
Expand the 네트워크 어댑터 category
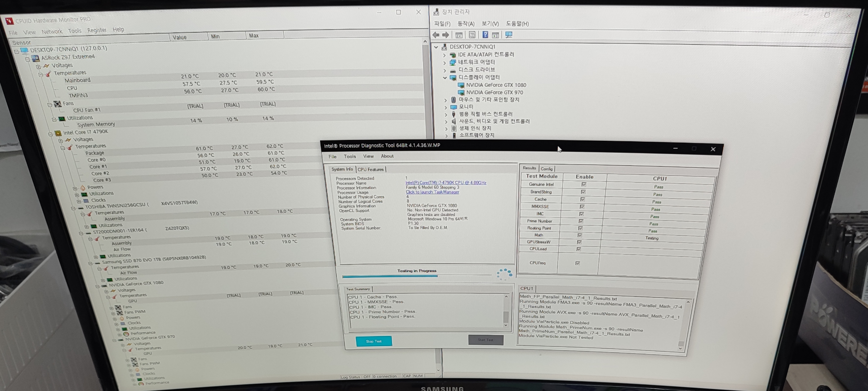tap(445, 63)
